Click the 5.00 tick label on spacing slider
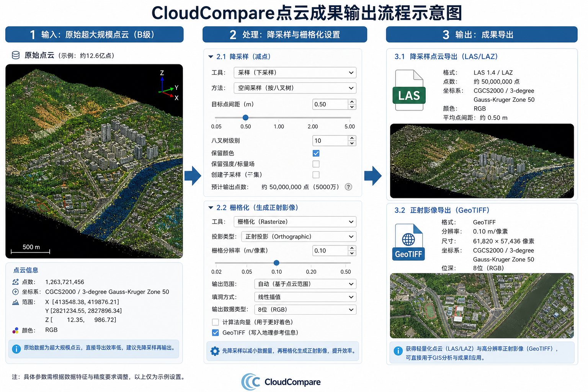Screen dimensions: 588x392 tap(350, 127)
